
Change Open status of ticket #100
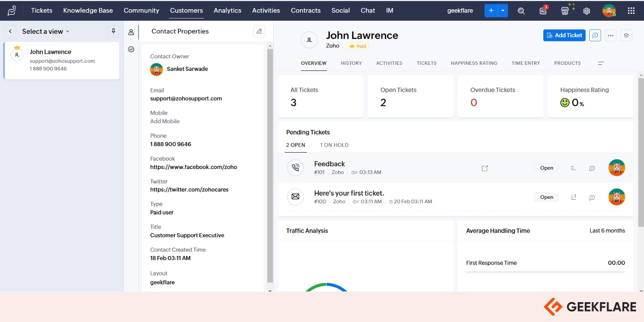(x=547, y=197)
